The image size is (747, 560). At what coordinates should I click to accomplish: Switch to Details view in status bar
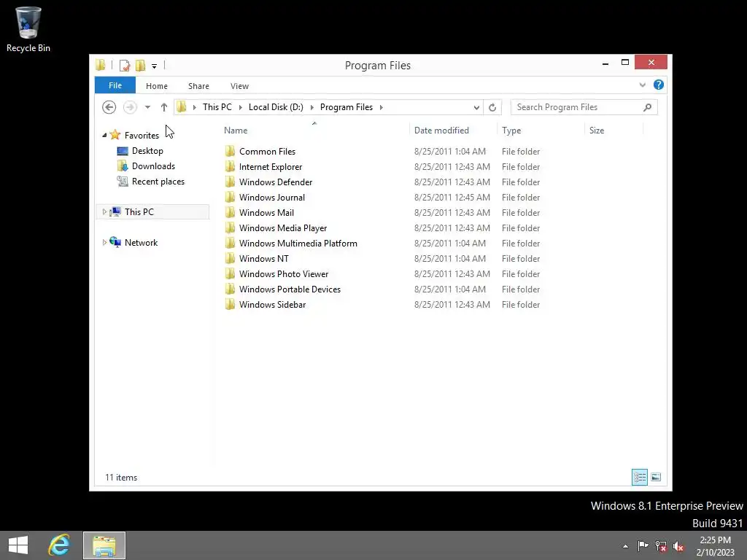pos(639,477)
